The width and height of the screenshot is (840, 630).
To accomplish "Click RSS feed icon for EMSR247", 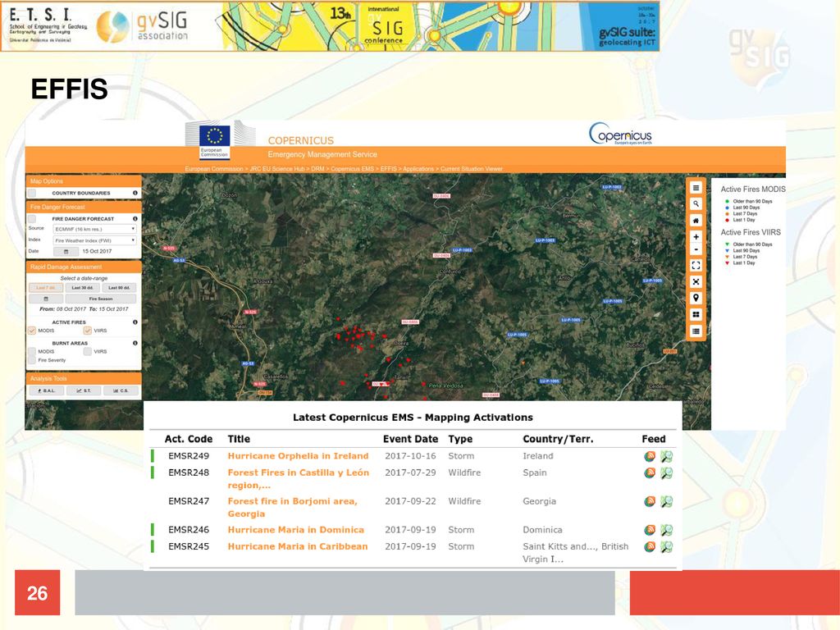I will 650,501.
